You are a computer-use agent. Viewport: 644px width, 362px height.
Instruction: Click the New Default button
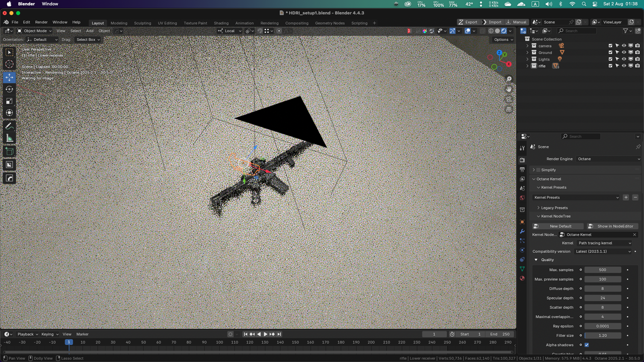click(x=558, y=226)
